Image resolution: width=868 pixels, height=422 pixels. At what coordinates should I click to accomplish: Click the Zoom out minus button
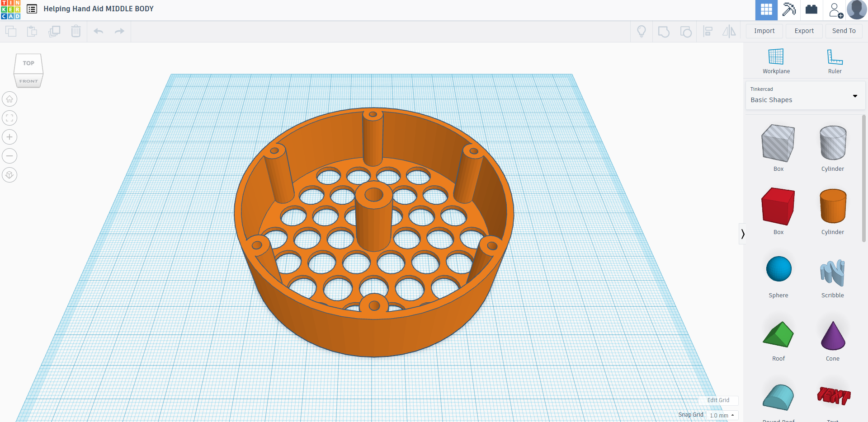(9, 156)
